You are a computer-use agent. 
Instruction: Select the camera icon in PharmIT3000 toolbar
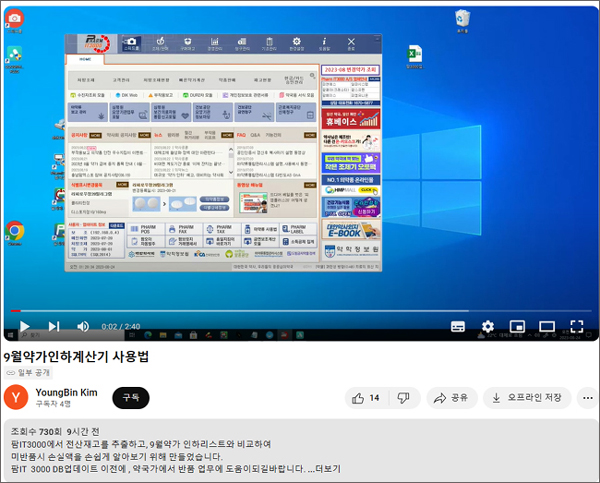131,43
